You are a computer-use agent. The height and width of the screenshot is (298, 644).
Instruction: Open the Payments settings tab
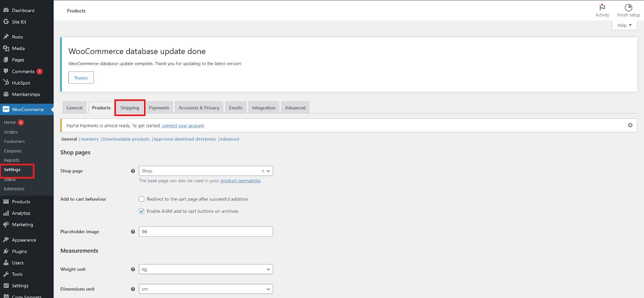pos(159,108)
